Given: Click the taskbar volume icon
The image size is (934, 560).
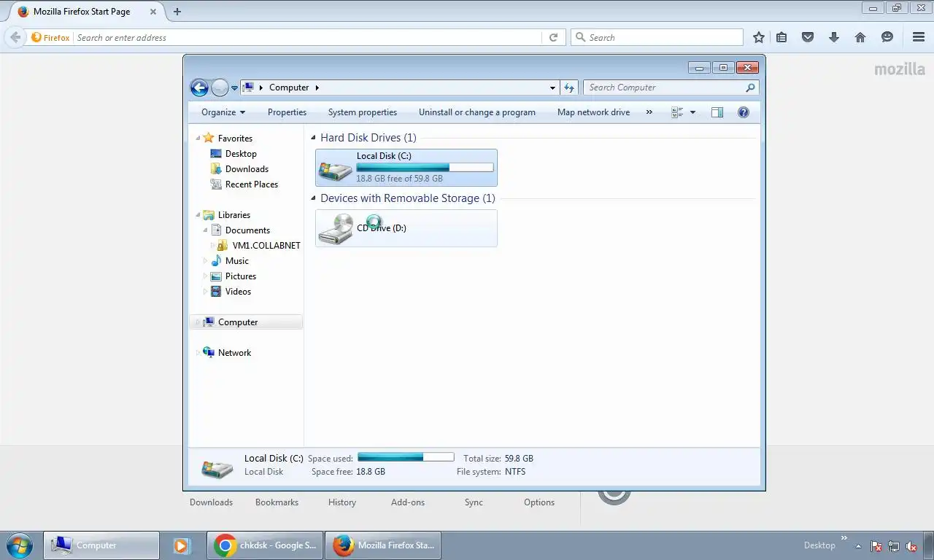Looking at the screenshot, I should coord(911,546).
